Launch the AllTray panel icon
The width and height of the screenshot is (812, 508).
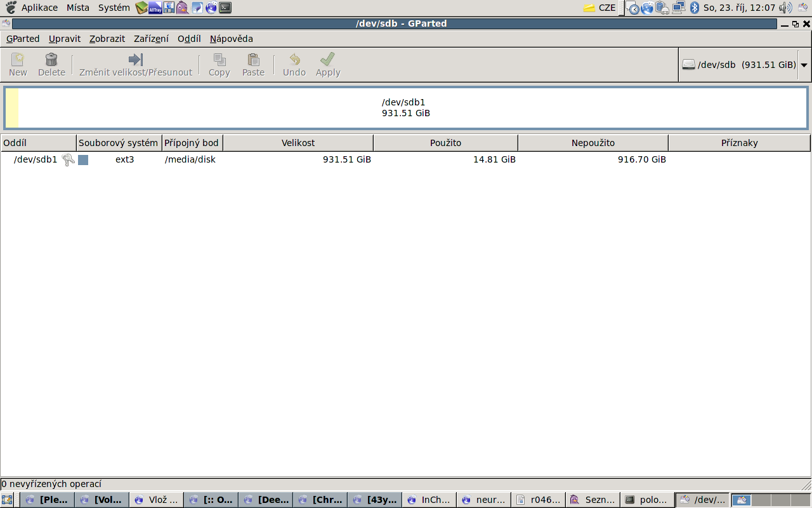[x=155, y=8]
